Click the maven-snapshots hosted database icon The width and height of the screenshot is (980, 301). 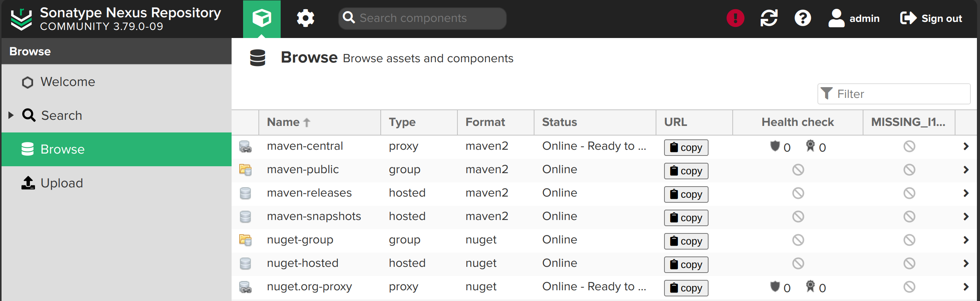coord(245,217)
